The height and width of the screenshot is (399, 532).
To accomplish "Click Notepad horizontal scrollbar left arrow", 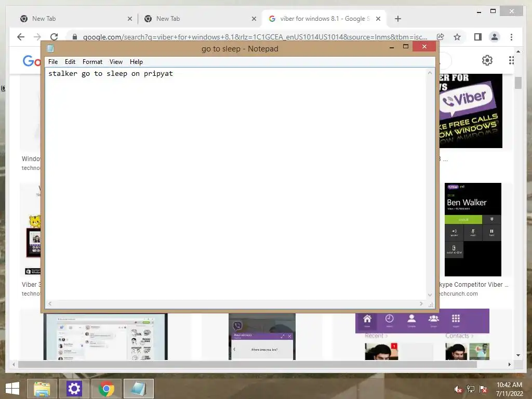I will coord(50,303).
